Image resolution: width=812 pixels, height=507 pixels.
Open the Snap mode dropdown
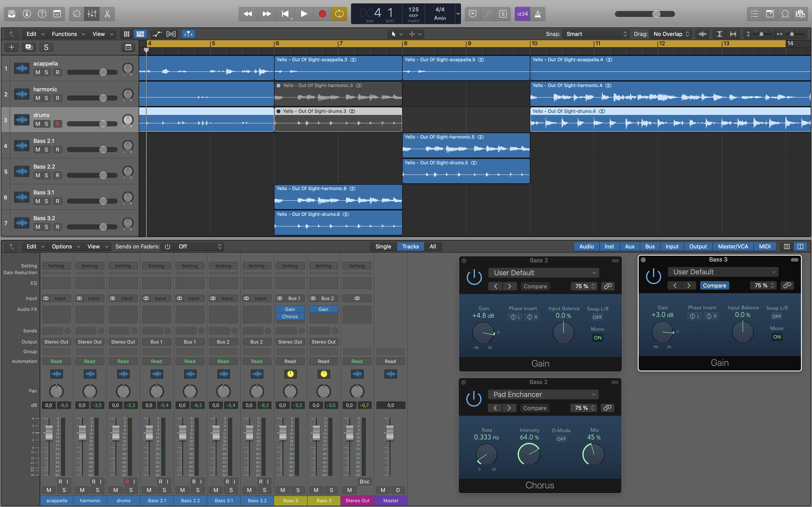[596, 34]
